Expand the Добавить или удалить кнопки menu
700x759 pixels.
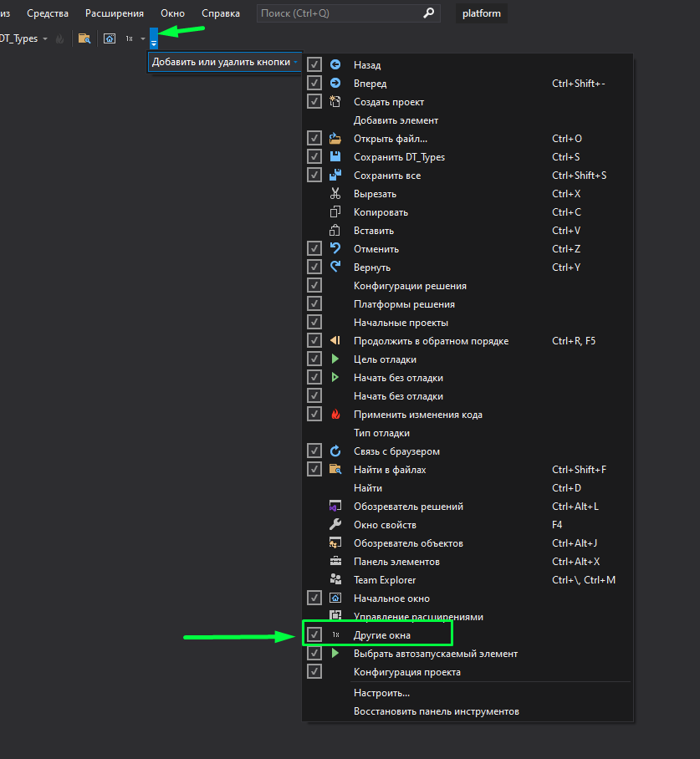coord(224,62)
